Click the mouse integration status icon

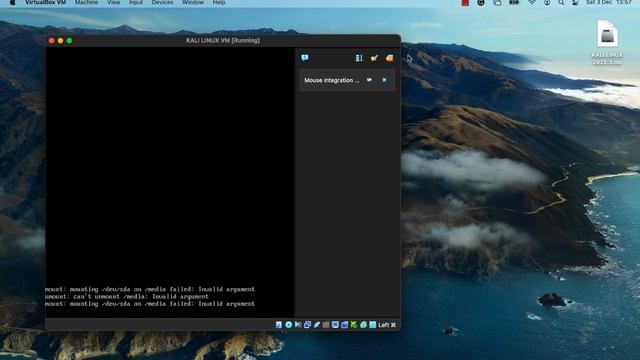coord(363,324)
